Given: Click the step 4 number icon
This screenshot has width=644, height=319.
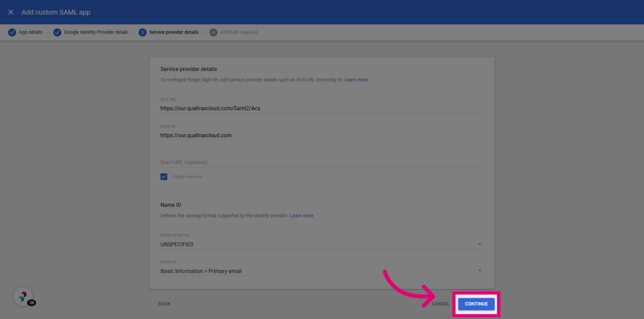Looking at the screenshot, I should point(213,32).
